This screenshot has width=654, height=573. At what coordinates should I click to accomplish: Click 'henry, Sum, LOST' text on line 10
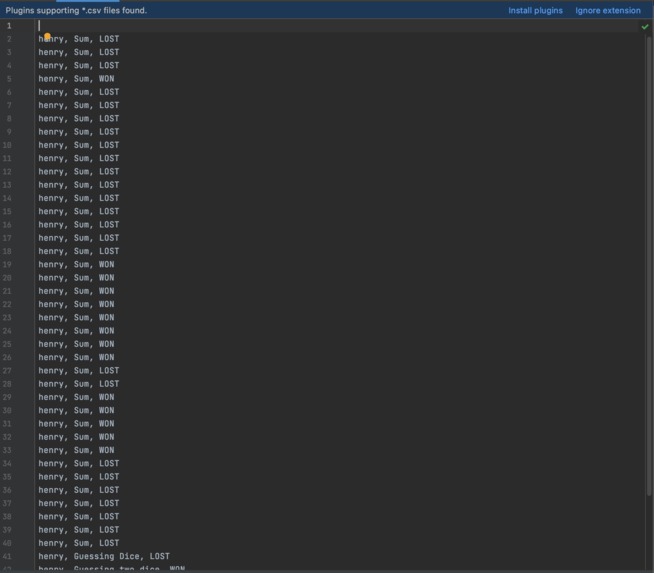pyautogui.click(x=79, y=145)
